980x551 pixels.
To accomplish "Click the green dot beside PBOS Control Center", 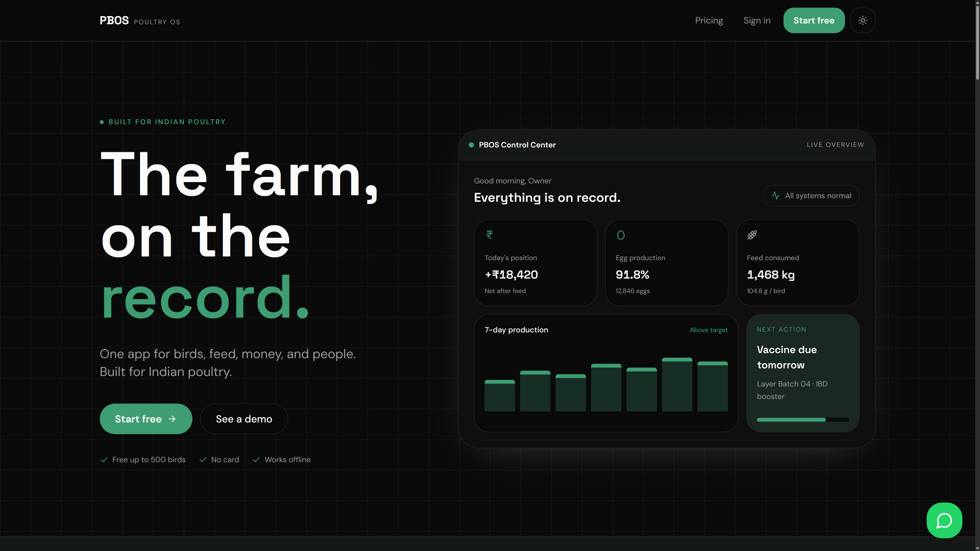I will [x=471, y=145].
